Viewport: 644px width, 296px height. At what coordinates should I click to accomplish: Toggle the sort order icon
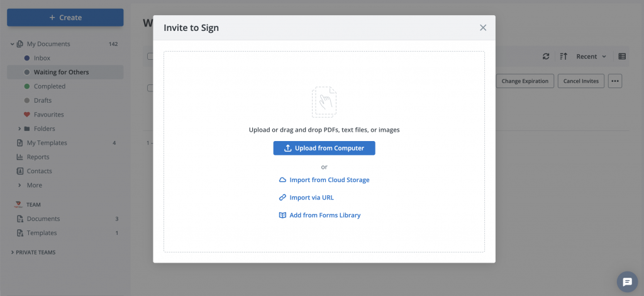[x=564, y=56]
